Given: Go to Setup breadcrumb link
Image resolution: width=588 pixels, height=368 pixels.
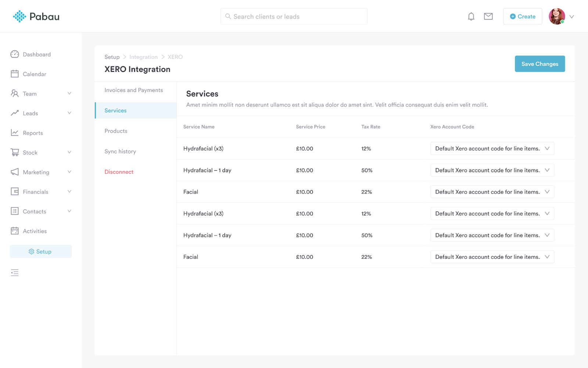Looking at the screenshot, I should click(112, 57).
